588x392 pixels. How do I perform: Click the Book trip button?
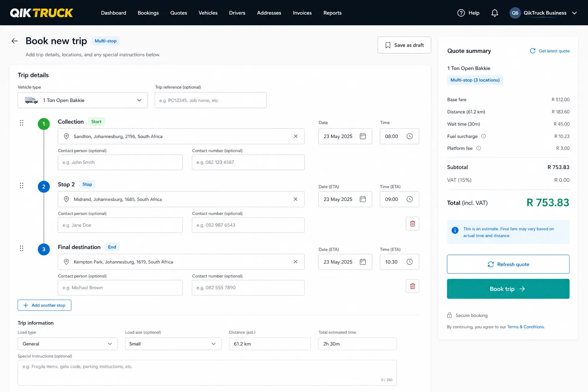[508, 289]
